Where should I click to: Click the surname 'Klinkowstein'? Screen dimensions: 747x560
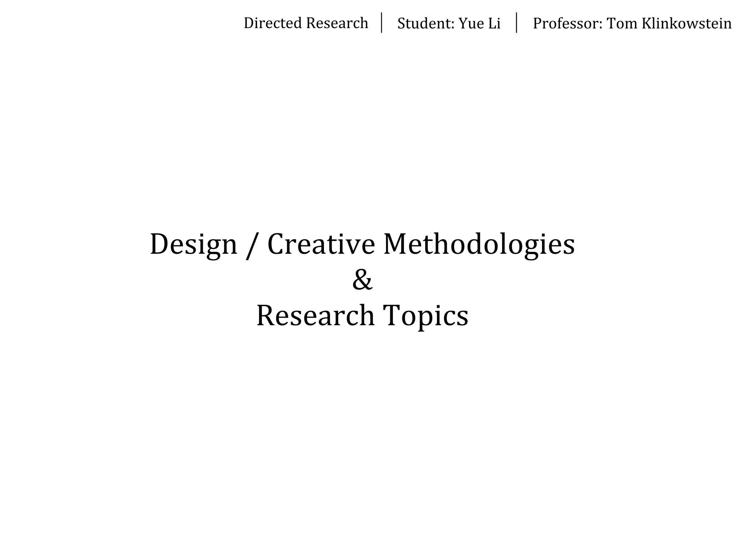(x=686, y=24)
